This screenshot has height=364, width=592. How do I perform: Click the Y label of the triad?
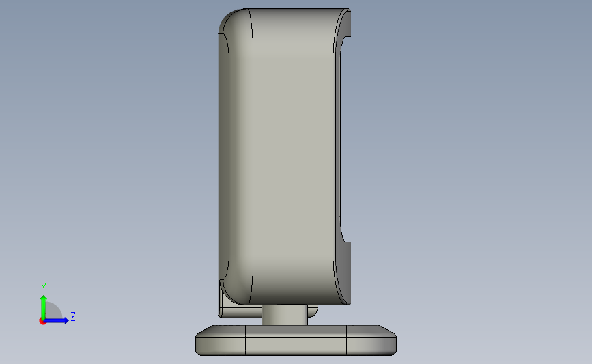coord(44,288)
